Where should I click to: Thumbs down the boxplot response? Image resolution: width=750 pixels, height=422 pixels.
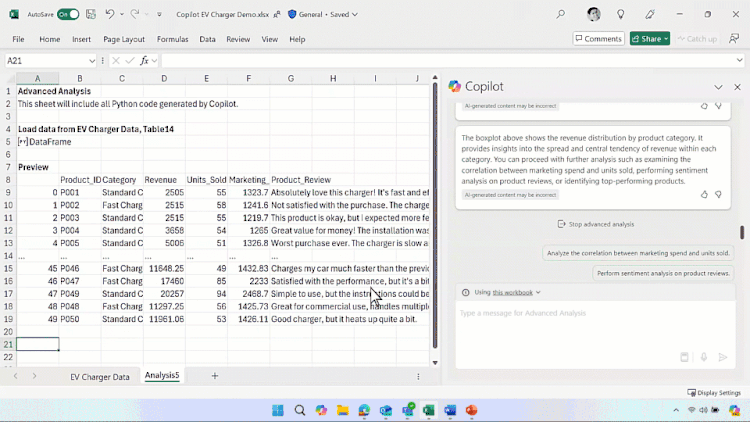click(718, 194)
